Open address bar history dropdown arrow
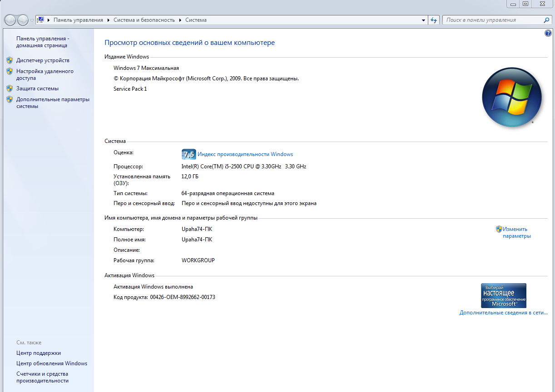 pos(423,20)
